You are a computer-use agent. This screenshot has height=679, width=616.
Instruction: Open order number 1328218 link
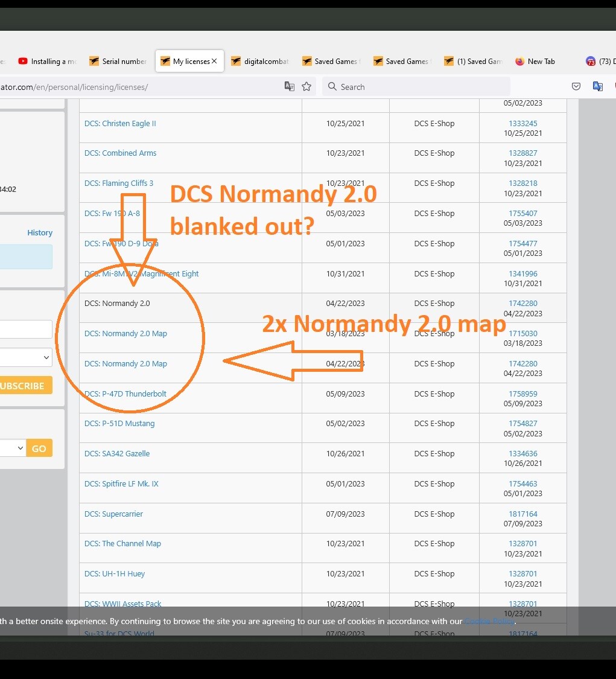[523, 183]
